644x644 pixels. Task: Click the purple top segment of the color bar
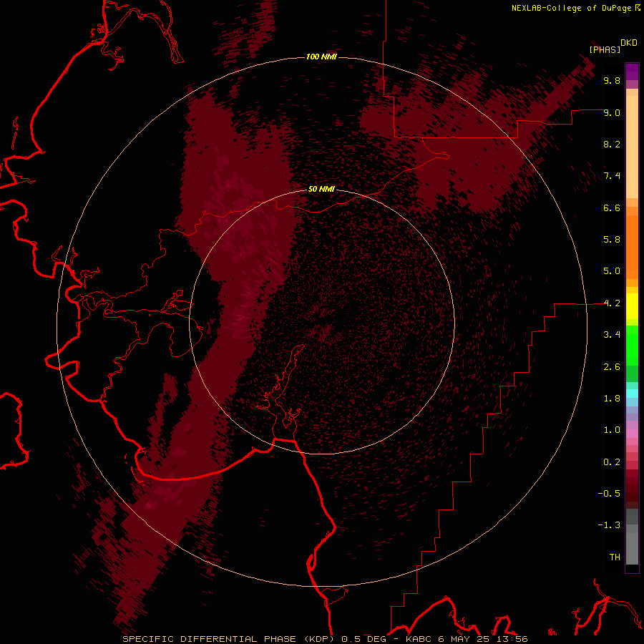coord(632,72)
